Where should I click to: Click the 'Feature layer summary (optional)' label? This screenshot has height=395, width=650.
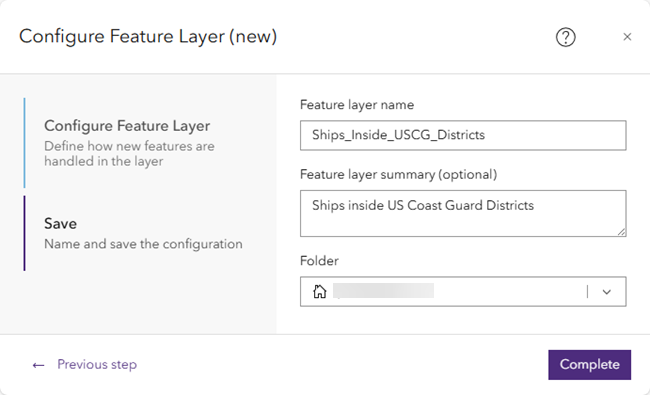click(398, 174)
